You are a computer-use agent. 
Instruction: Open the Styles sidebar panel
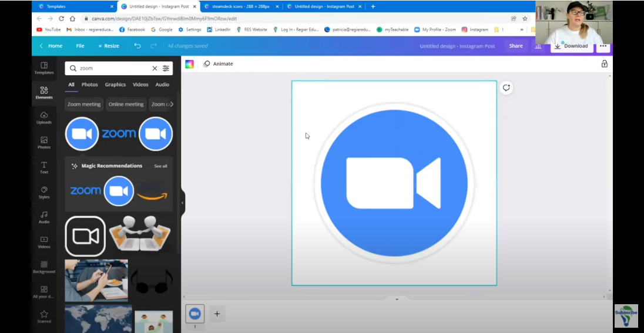(44, 193)
